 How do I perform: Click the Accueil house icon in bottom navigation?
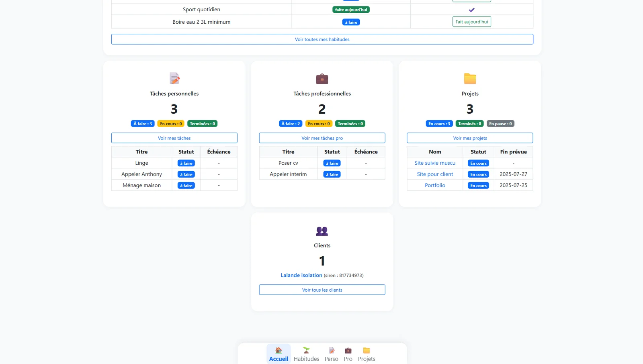(x=278, y=350)
